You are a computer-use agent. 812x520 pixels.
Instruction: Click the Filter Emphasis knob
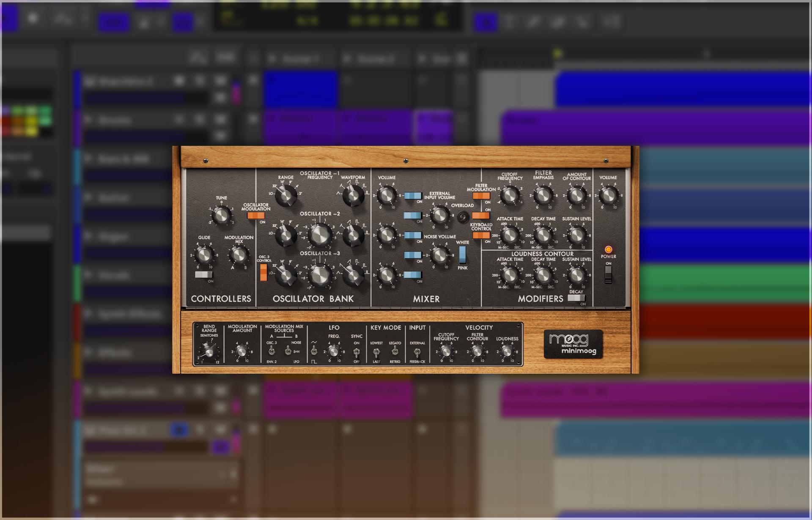(543, 195)
